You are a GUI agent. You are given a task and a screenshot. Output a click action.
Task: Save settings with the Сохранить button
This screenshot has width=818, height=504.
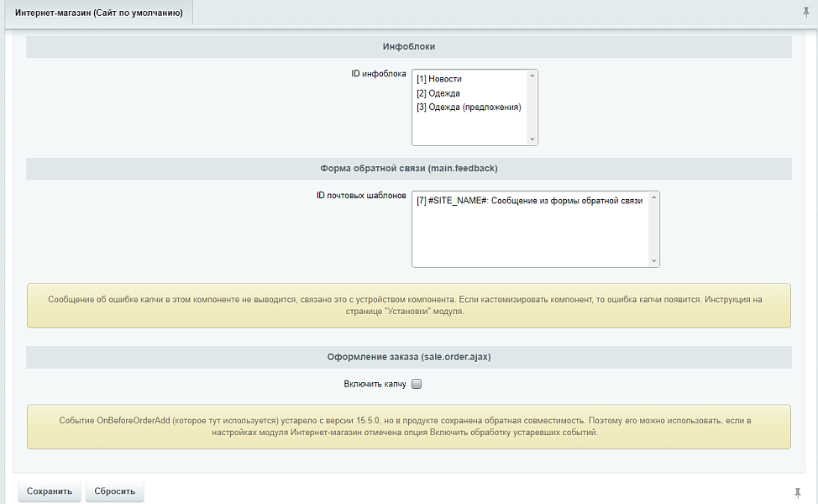pos(50,491)
